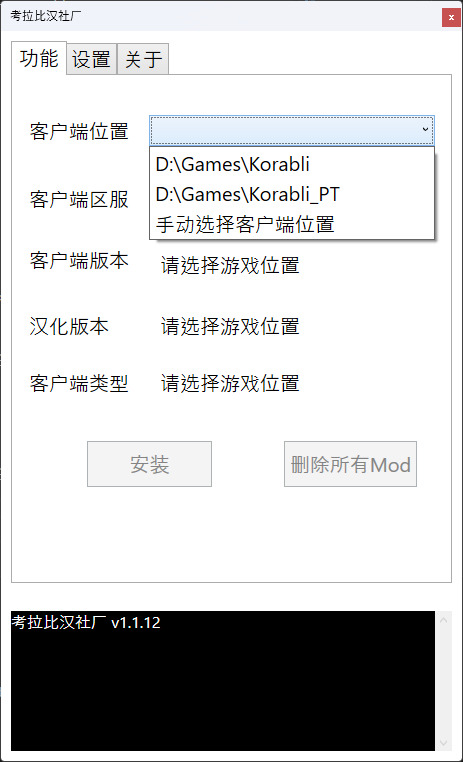Click inside the black log console

223,681
